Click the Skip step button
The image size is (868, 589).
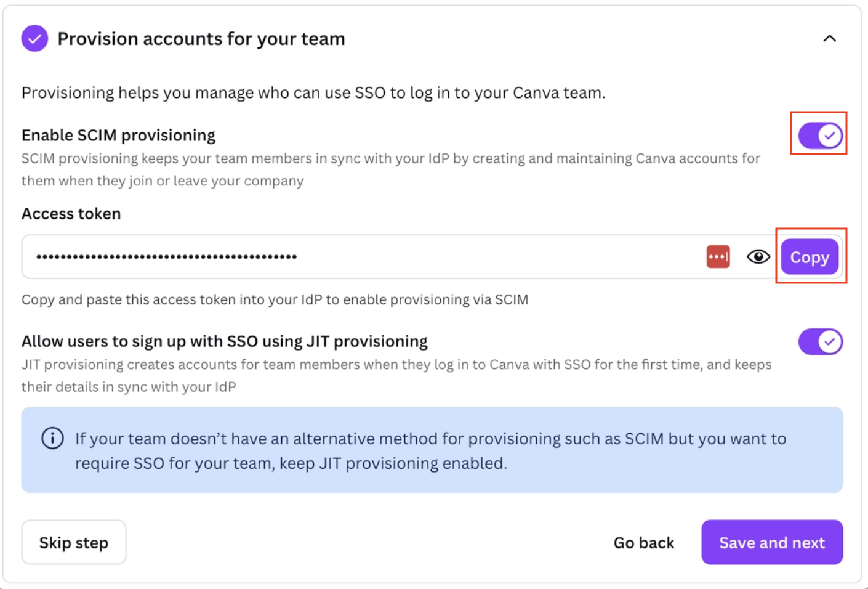tap(74, 543)
